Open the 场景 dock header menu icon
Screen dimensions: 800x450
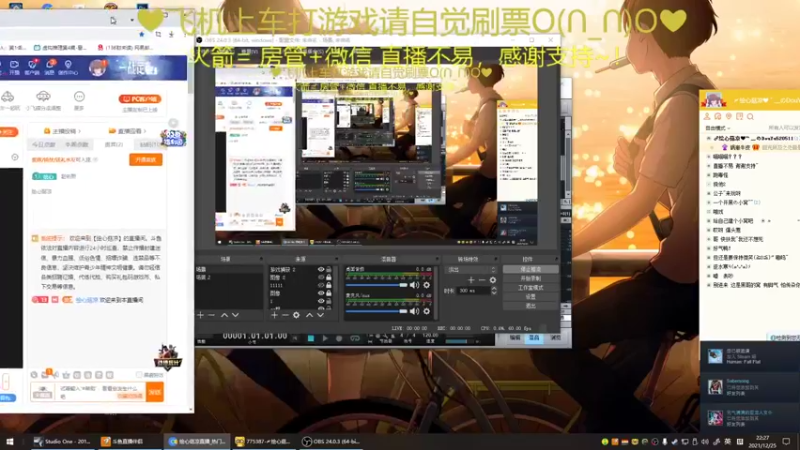point(261,259)
